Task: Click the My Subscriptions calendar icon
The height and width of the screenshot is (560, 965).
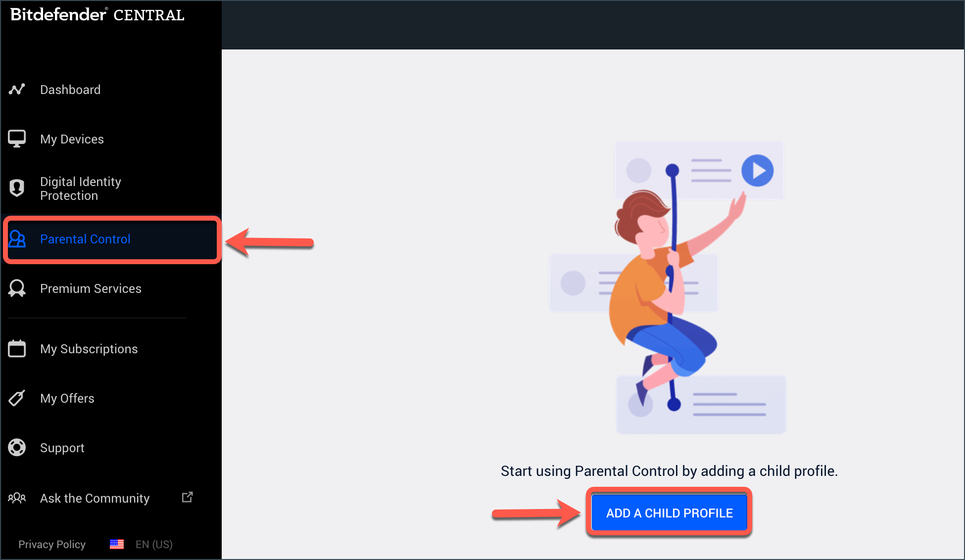Action: [16, 349]
